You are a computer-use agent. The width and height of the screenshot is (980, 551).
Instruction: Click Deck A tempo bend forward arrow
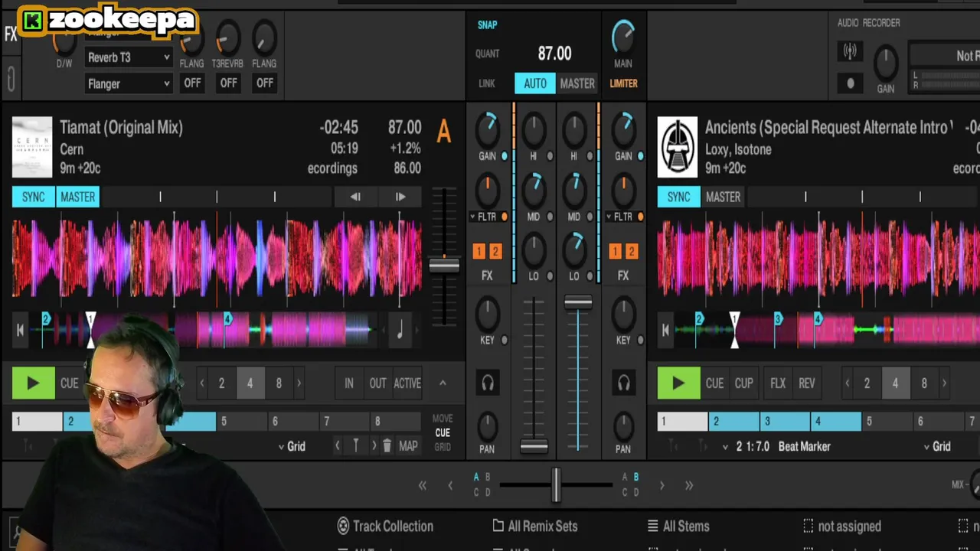(x=400, y=197)
